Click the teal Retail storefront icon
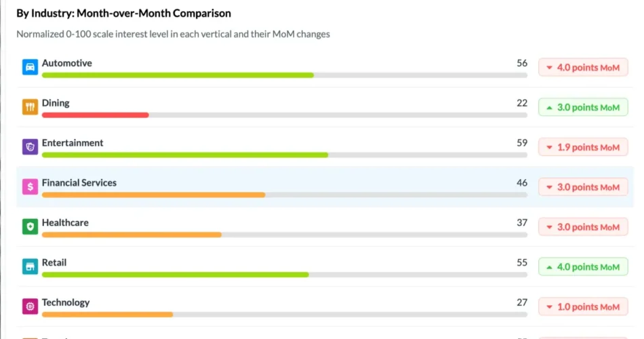644x339 pixels. [x=30, y=266]
